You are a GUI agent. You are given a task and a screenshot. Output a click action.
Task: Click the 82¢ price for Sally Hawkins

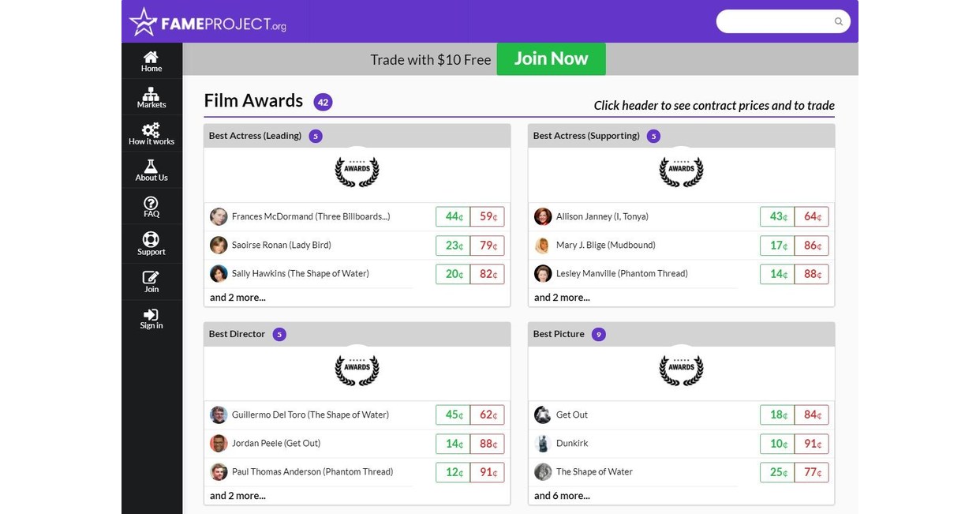coord(488,274)
